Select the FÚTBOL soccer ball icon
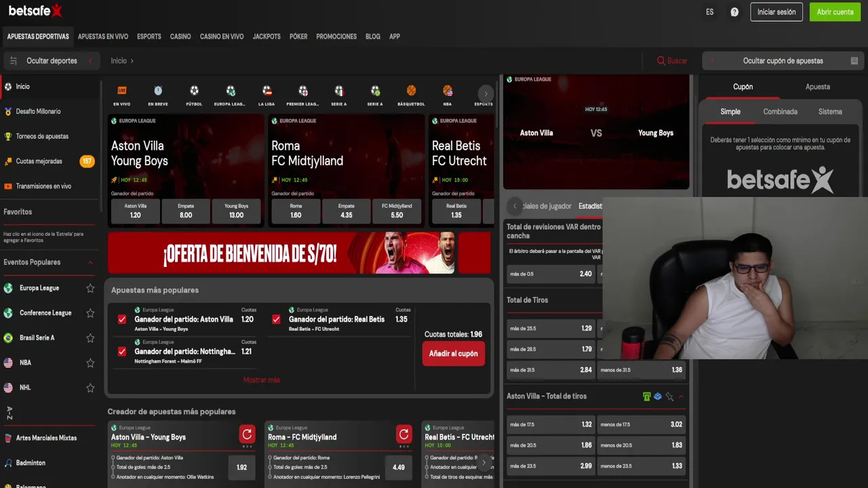The width and height of the screenshot is (868, 488). tap(194, 91)
